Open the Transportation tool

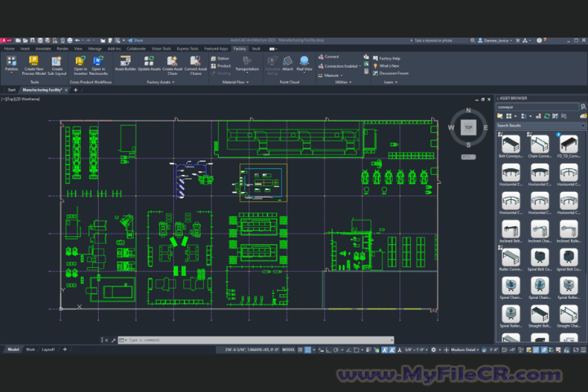coord(247,64)
